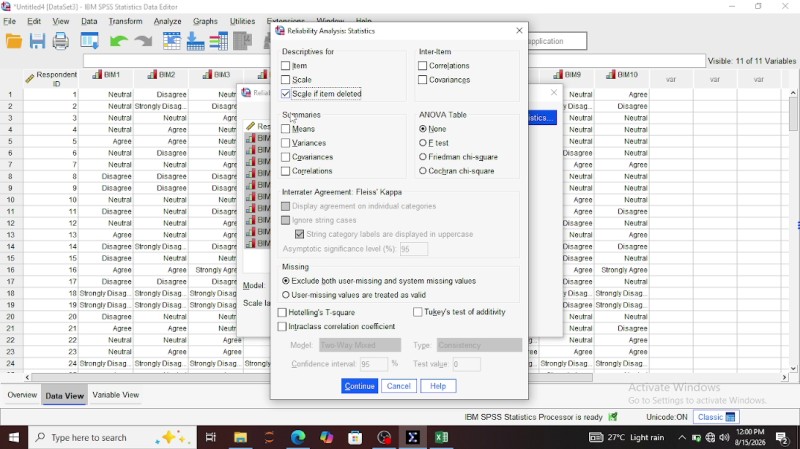Click the Go to variable toolbar icon
The height and width of the screenshot is (449, 800).
[x=195, y=41]
